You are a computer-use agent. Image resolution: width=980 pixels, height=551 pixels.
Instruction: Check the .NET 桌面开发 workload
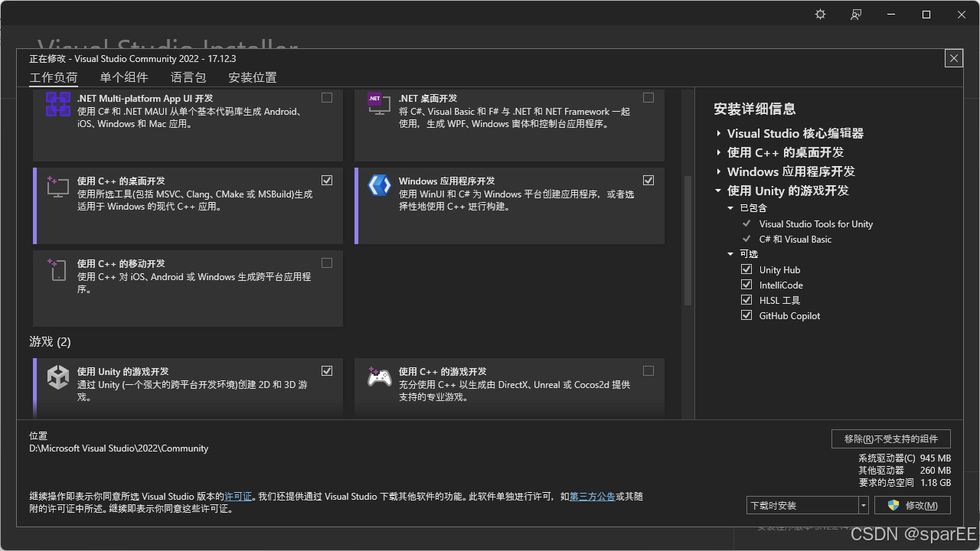(648, 97)
